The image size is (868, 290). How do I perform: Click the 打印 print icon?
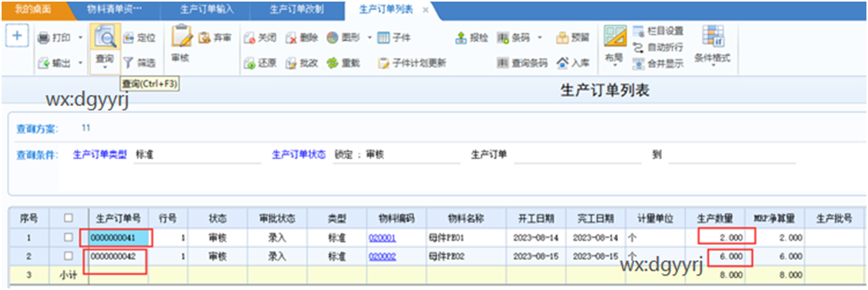(x=44, y=37)
